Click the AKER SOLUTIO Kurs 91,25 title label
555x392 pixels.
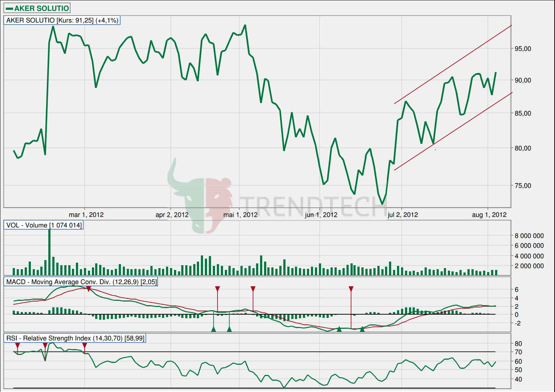[62, 20]
